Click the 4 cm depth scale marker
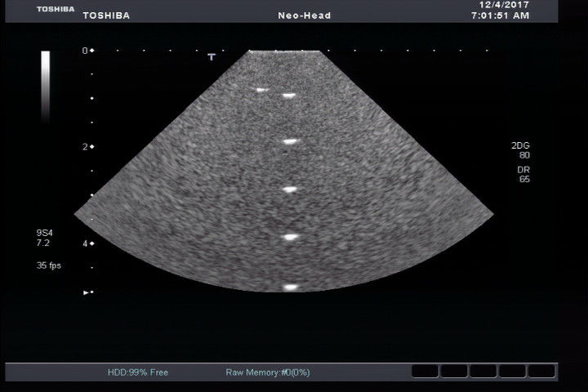588x392 pixels. pyautogui.click(x=87, y=243)
